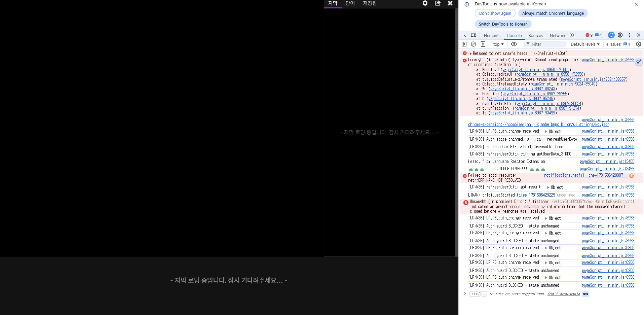644x315 pixels.
Task: Open console settings gear
Action: coord(639,44)
